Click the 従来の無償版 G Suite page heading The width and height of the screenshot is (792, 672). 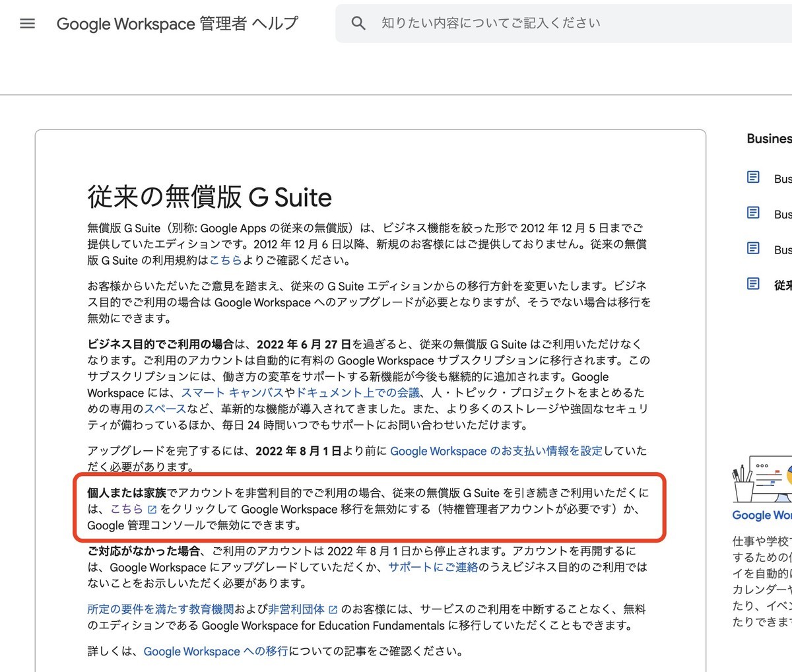tap(210, 197)
